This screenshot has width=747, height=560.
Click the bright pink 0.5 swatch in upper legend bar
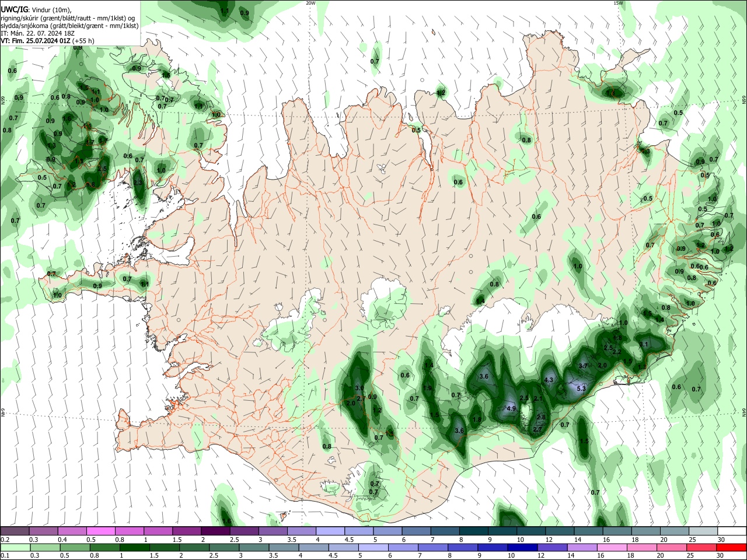click(100, 531)
